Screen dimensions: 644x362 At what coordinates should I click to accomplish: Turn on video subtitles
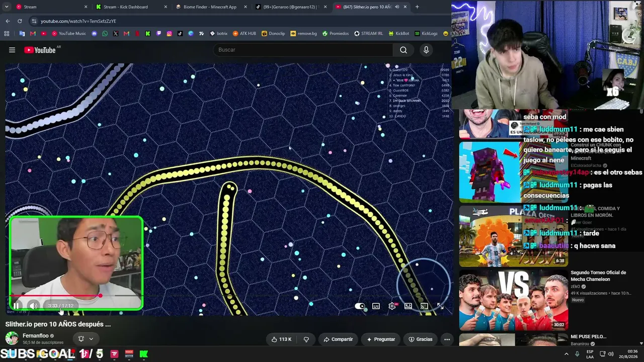pyautogui.click(x=376, y=306)
